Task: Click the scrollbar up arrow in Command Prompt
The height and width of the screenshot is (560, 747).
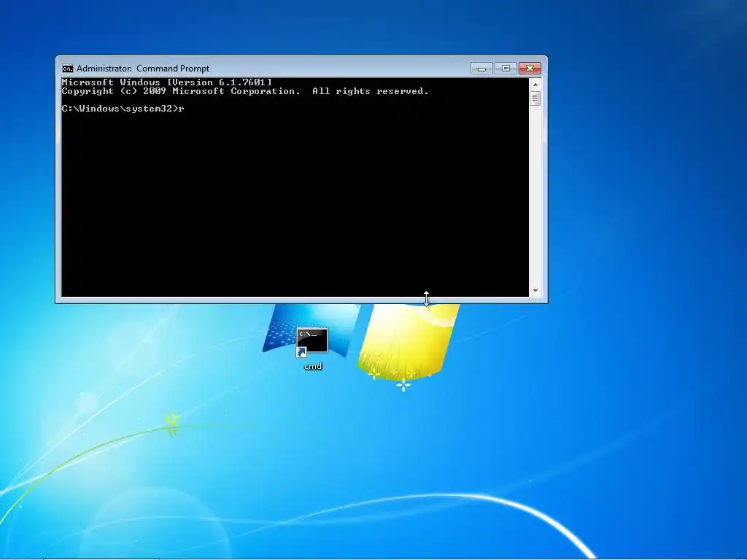Action: pyautogui.click(x=535, y=85)
